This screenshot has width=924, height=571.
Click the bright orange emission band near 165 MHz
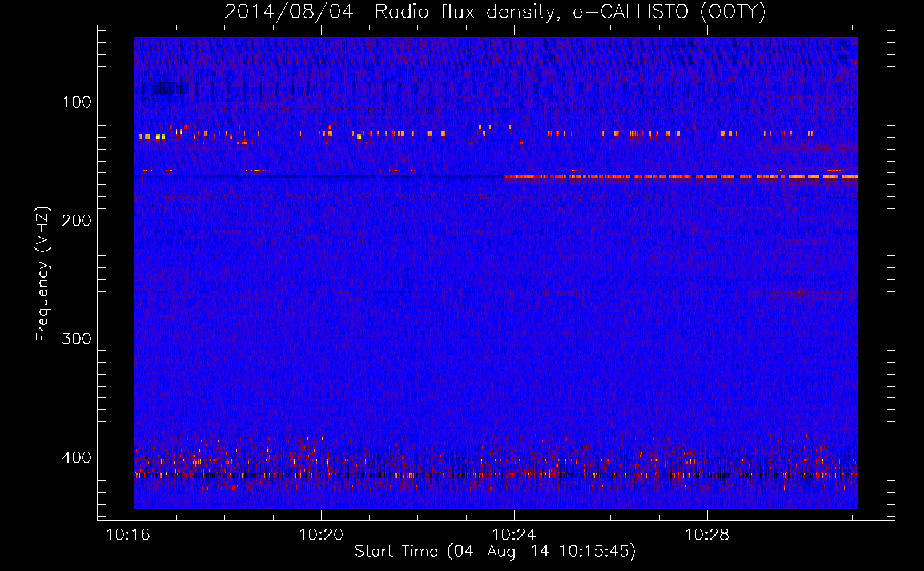680,177
